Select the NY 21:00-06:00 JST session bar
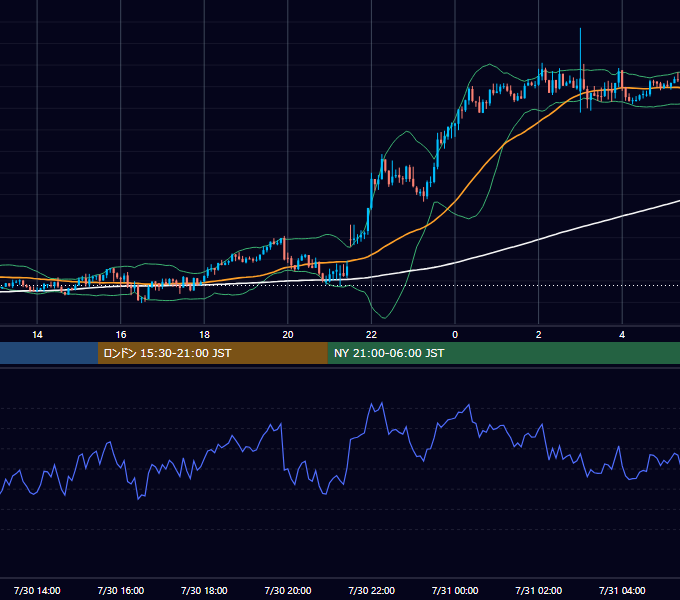This screenshot has width=680, height=600. 503,353
